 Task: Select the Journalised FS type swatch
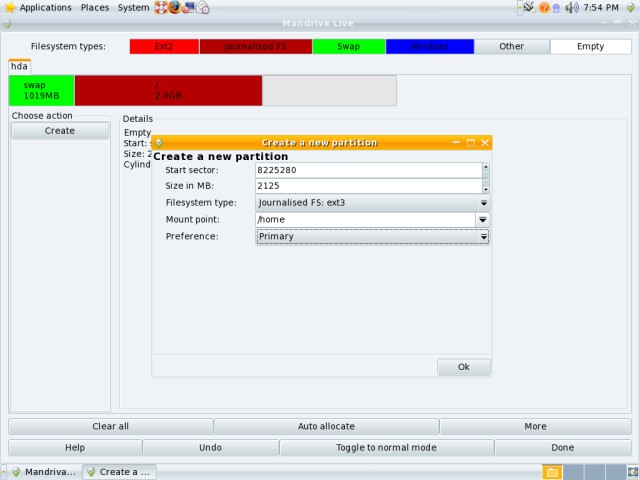(x=256, y=46)
